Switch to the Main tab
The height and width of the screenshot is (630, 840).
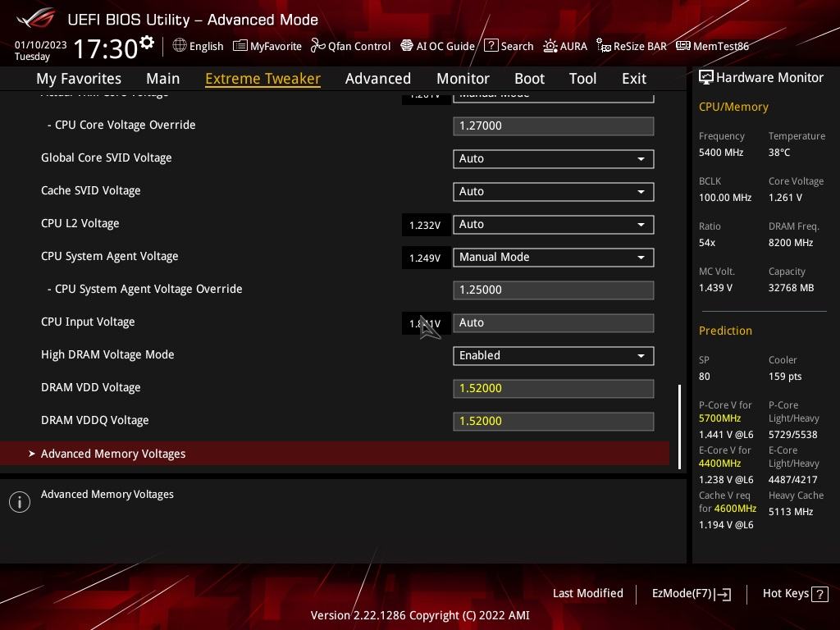point(163,79)
